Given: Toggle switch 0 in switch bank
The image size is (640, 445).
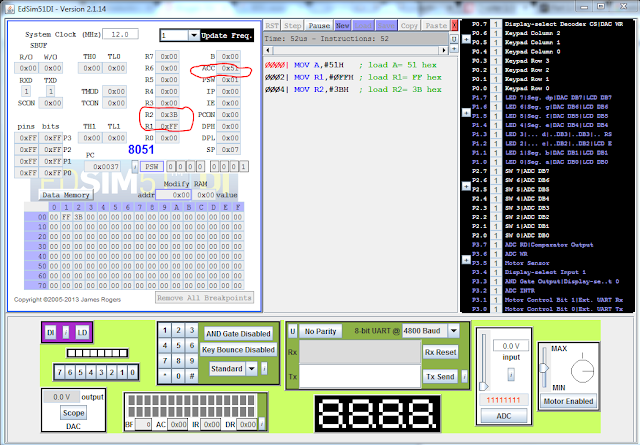Looking at the screenshot, I should coord(132,372).
